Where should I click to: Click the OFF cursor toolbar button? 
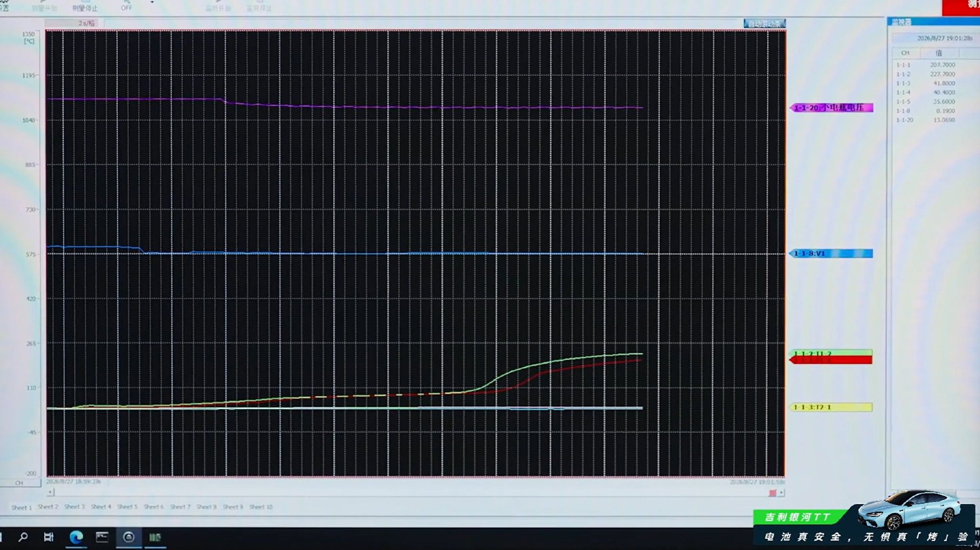126,6
